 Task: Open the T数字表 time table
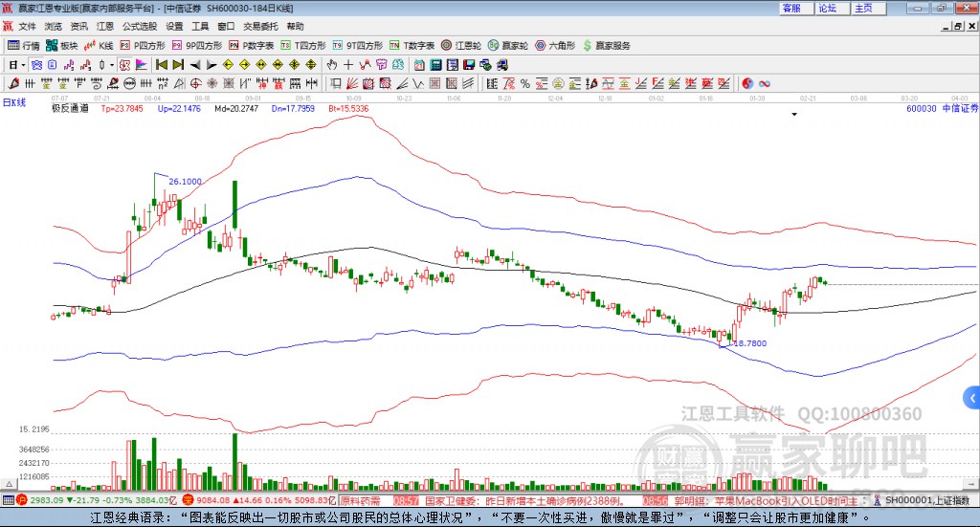(412, 46)
